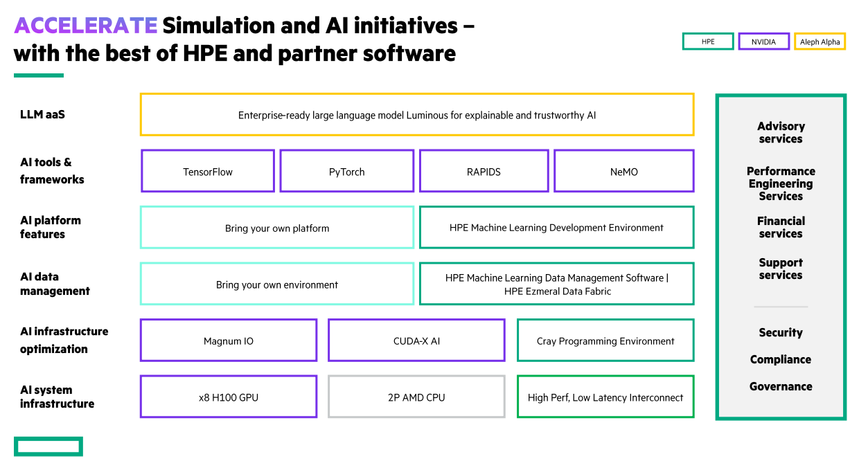Viewport: 868px width, 463px height.
Task: Select the TensorFlow framework box
Action: click(x=207, y=170)
